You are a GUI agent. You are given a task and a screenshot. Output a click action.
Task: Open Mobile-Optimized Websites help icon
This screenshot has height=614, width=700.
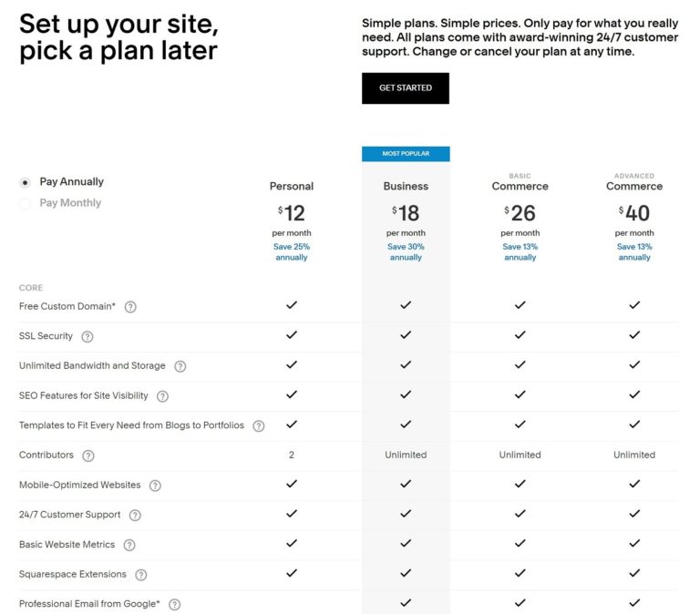155,486
